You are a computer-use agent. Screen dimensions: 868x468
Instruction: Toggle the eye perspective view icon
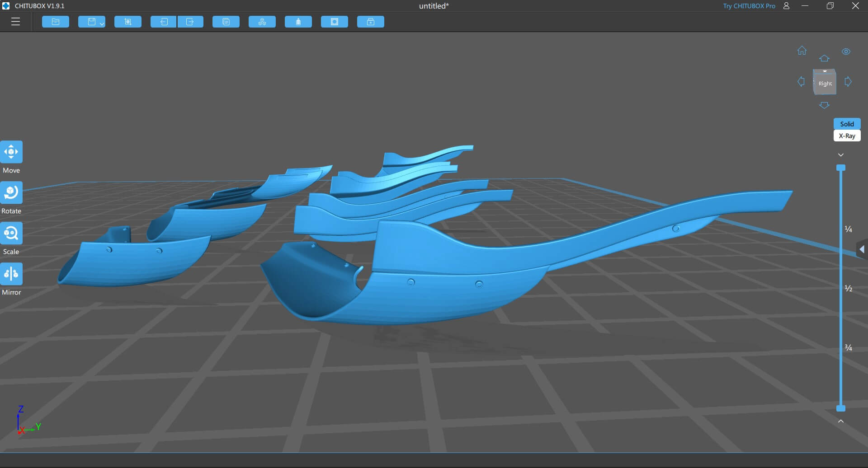pyautogui.click(x=846, y=51)
